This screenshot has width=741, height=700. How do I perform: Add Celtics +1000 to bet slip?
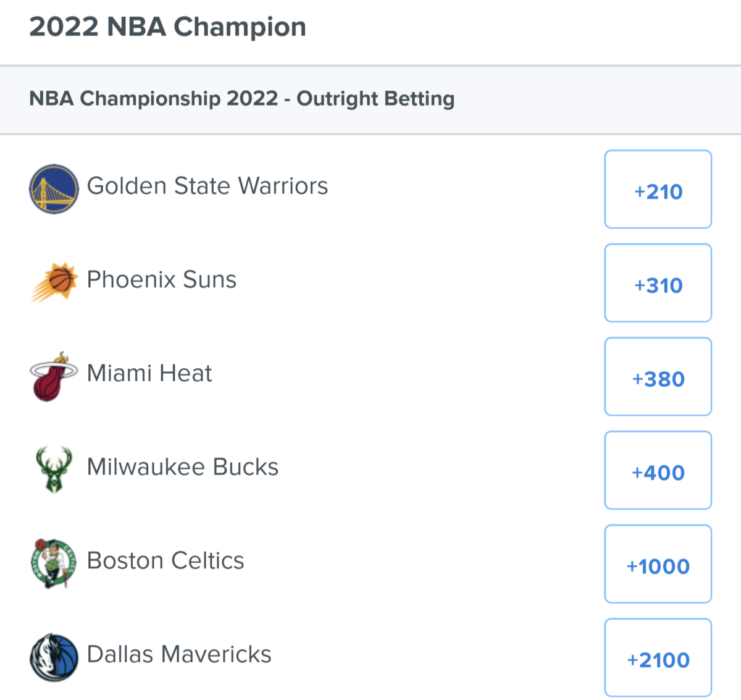coord(658,564)
